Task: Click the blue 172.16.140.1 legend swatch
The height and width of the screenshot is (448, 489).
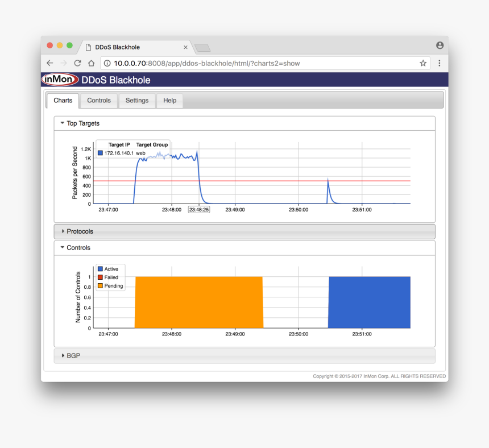Action: [x=101, y=153]
